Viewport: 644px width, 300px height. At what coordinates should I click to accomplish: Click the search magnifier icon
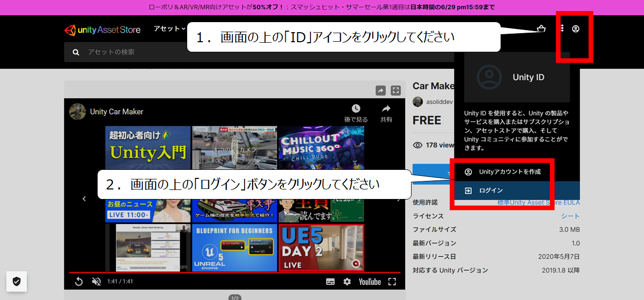point(76,52)
